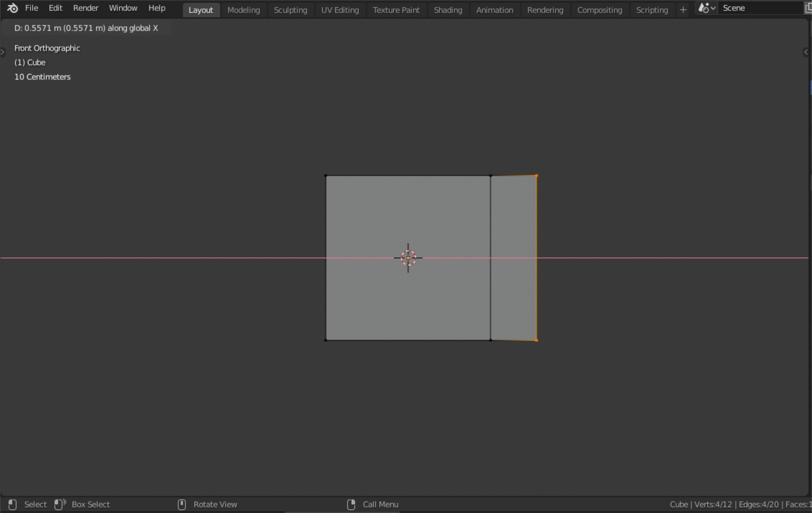Viewport: 812px width, 513px height.
Task: Switch to the Scripting workspace tab
Action: pos(652,10)
